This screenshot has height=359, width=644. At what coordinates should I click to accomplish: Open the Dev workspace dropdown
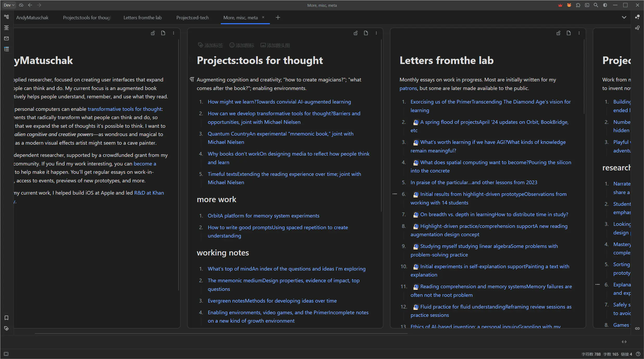[9, 5]
